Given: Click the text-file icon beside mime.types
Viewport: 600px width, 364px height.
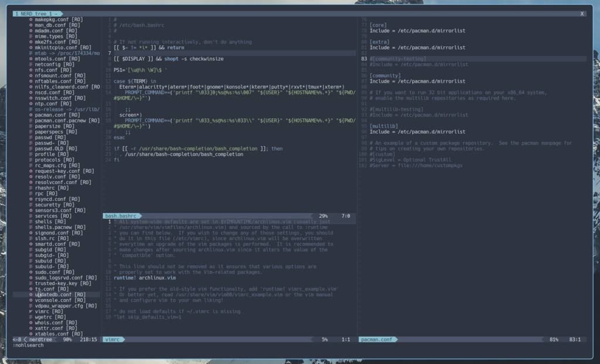Looking at the screenshot, I should 30,36.
